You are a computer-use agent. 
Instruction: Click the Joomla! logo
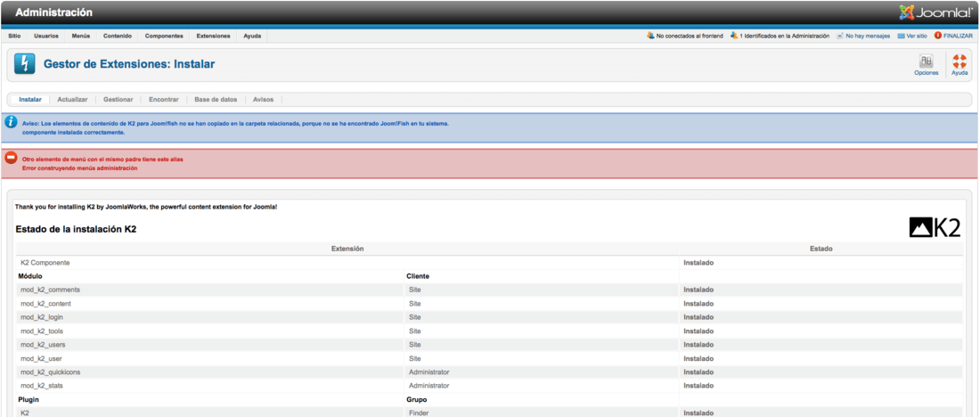935,12
